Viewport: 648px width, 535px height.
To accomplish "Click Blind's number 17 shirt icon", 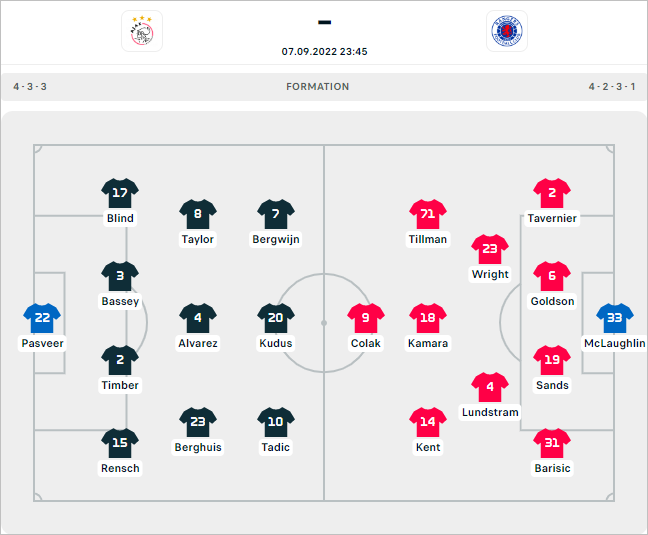I will click(120, 193).
